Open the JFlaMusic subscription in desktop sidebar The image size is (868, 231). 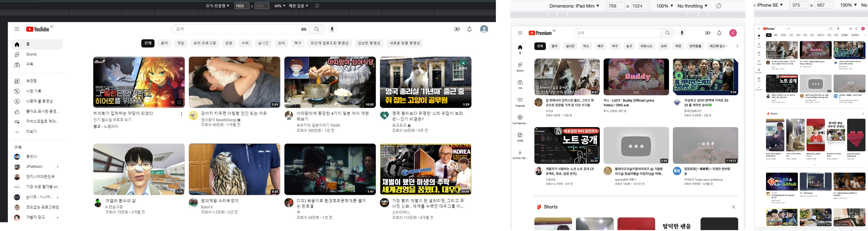(37, 167)
